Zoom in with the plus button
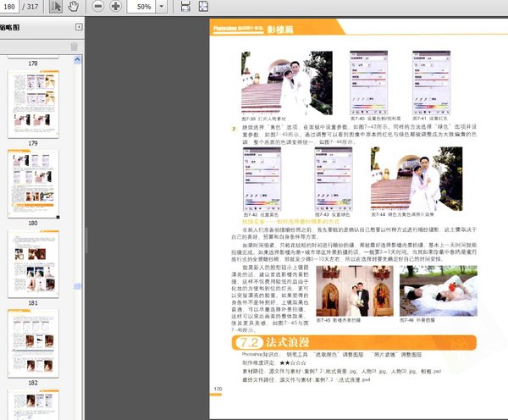 tap(115, 7)
